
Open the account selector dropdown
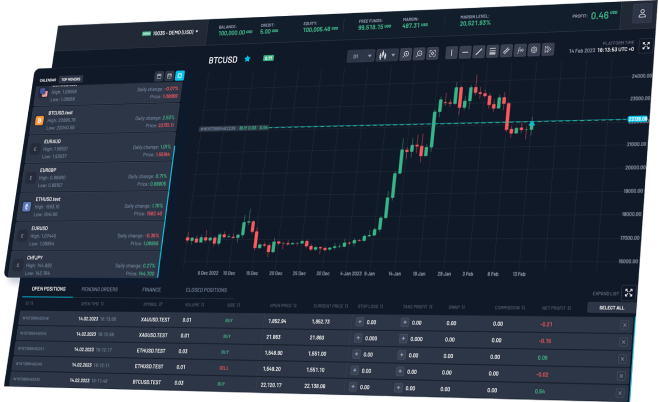click(170, 32)
